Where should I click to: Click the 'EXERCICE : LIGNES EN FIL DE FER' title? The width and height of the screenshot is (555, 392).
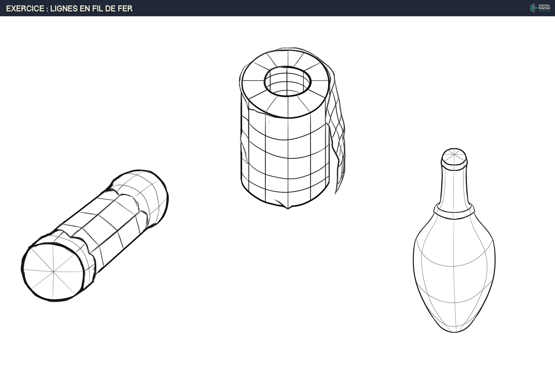[x=69, y=8]
